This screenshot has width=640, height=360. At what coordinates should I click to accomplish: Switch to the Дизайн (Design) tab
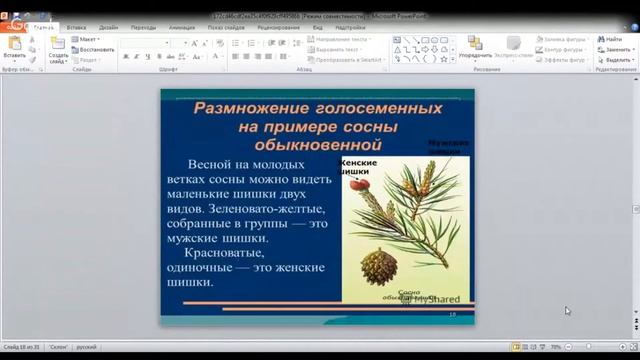[x=108, y=27]
